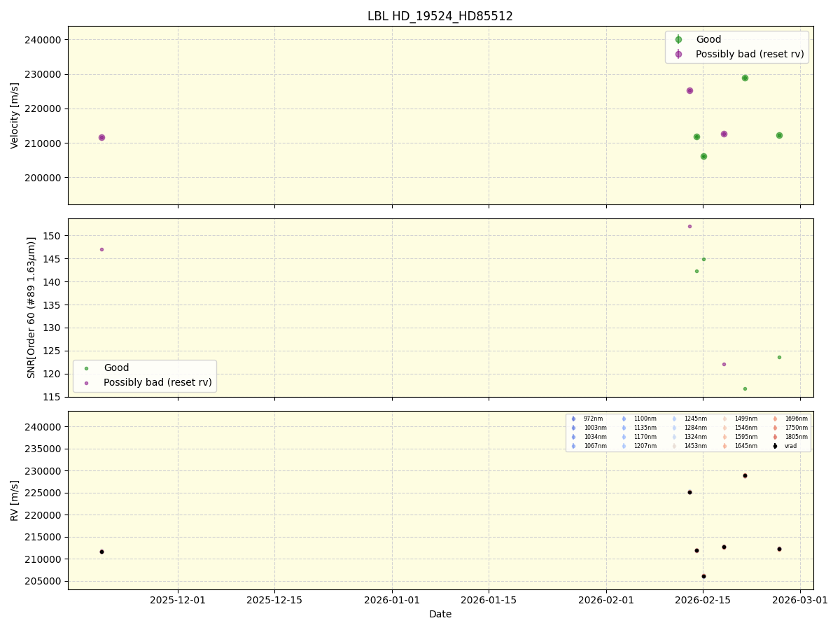
Task: Click the Velocity [m/s] axis label
Action: click(x=15, y=115)
